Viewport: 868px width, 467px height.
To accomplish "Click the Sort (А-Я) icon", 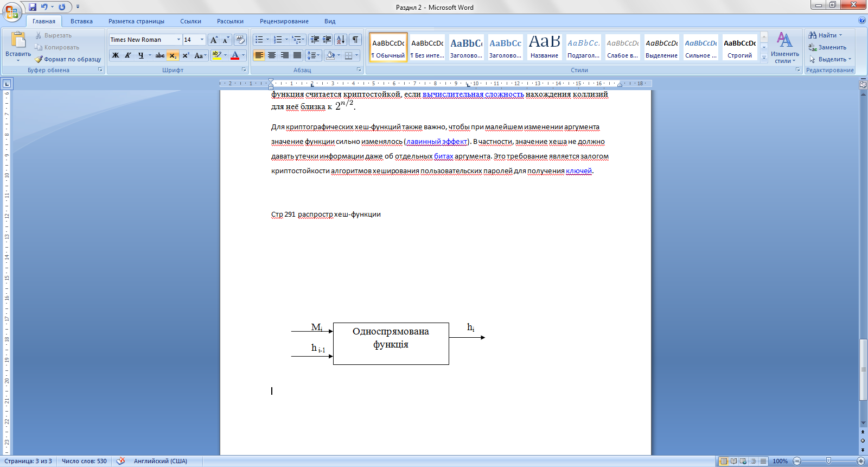I will (x=341, y=40).
